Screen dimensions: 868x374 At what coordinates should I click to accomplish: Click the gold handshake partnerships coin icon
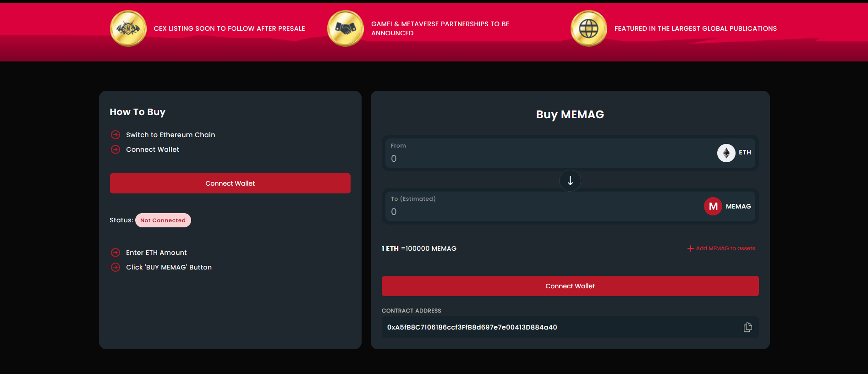pos(346,28)
